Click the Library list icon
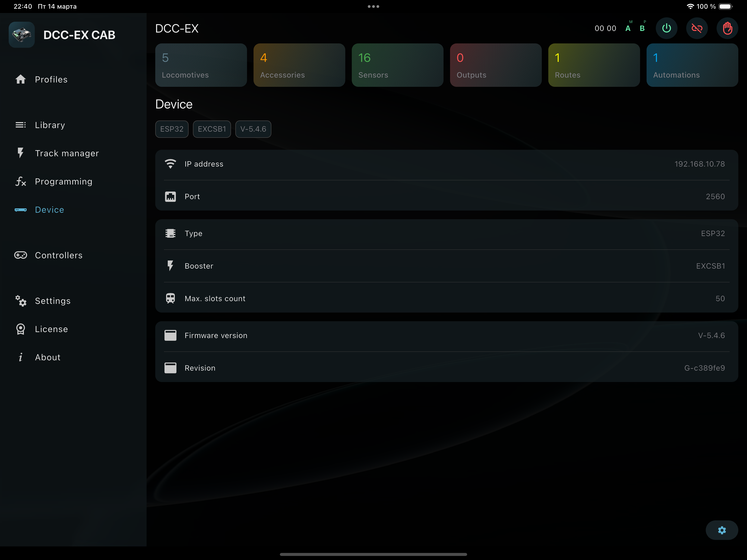 pyautogui.click(x=21, y=125)
